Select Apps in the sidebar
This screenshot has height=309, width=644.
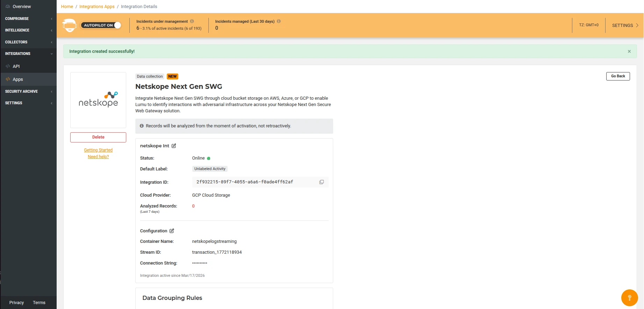click(x=18, y=79)
